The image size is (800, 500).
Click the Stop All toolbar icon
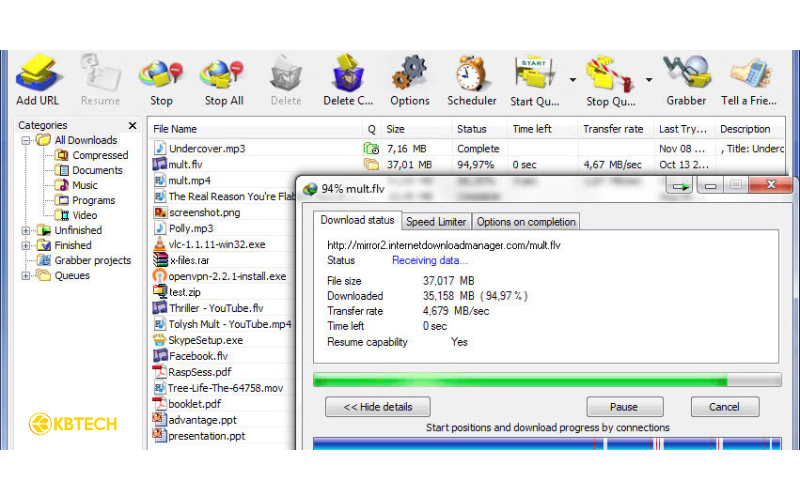click(x=223, y=75)
